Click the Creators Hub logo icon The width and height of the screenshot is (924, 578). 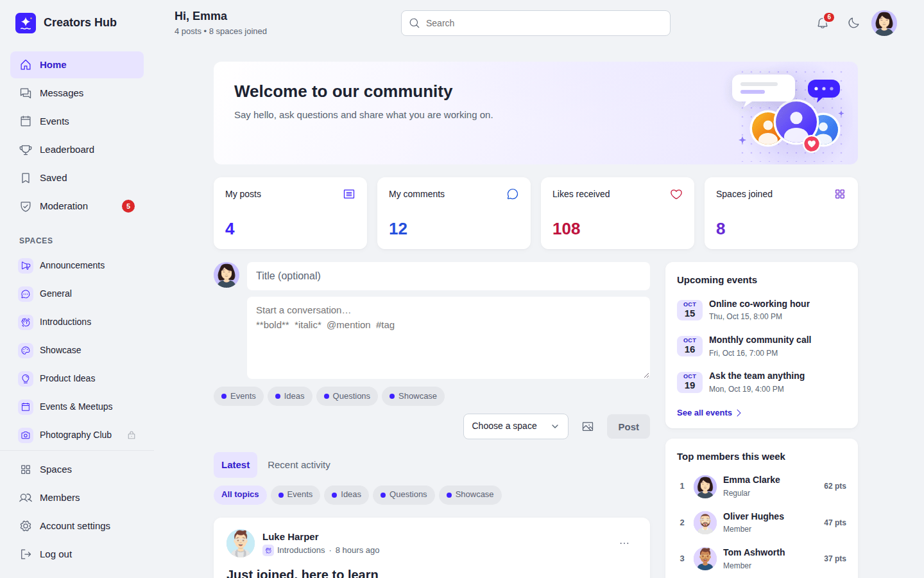[26, 23]
